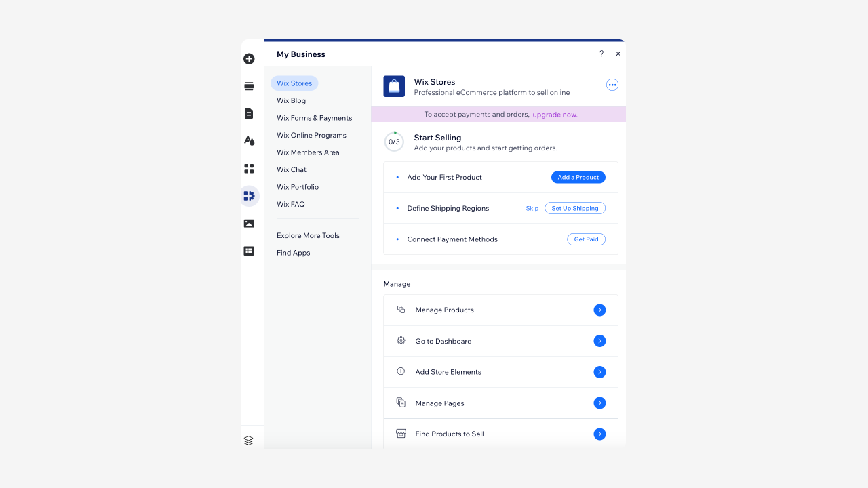Open Manage Pages arrow button
This screenshot has height=488, width=868.
tap(599, 403)
